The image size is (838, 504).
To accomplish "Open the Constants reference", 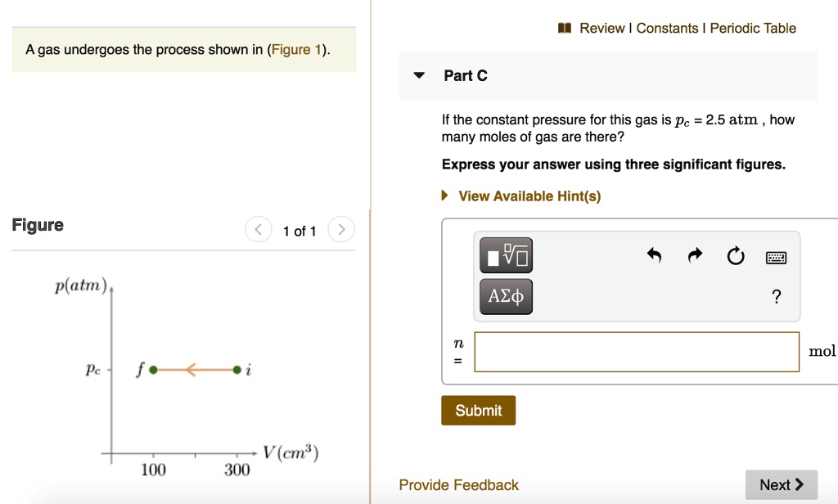I will (669, 27).
